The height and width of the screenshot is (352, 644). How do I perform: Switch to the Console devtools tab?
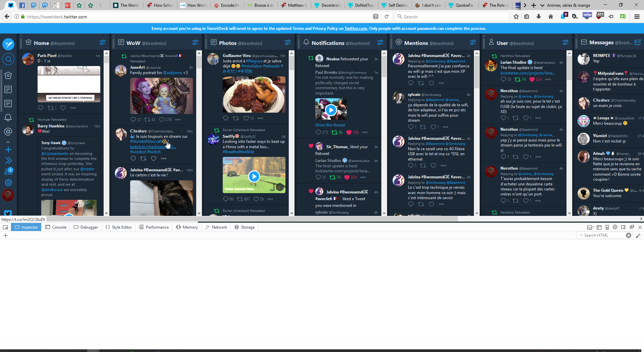[56, 227]
